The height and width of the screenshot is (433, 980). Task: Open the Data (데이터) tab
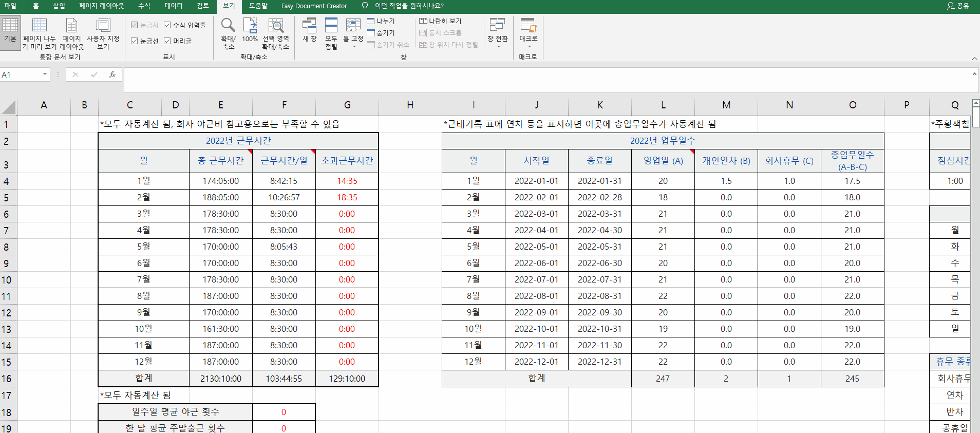(174, 6)
